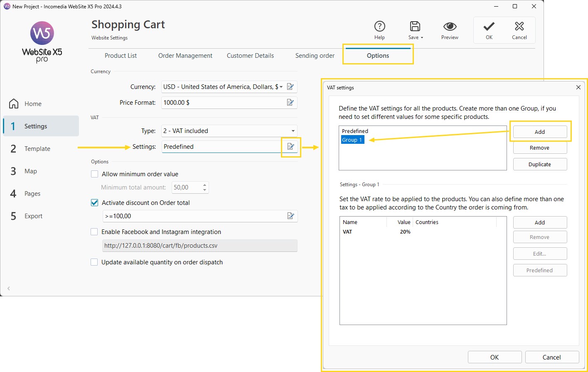Go to step 1 Settings
Image resolution: width=588 pixels, height=372 pixels.
(41, 126)
